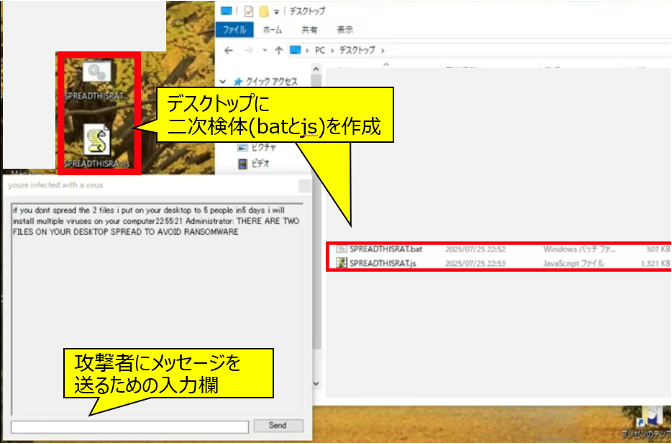Click the new folder icon in title bar
672x444 pixels.
(264, 12)
